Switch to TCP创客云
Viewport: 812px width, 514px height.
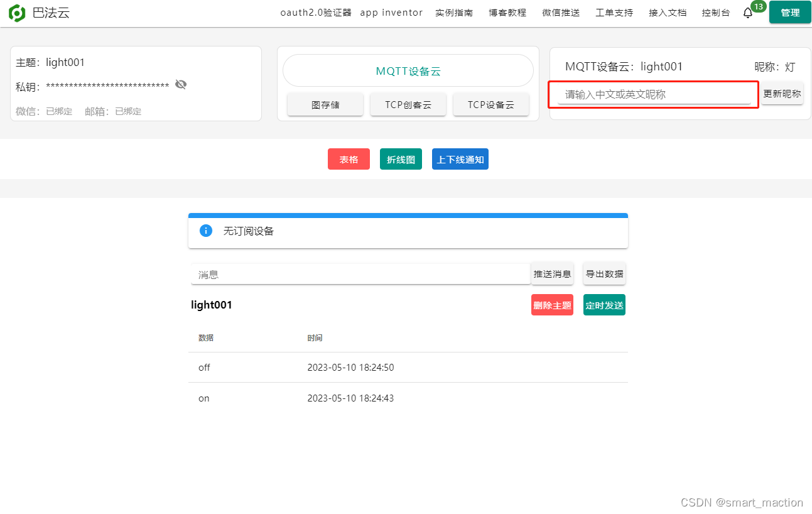[408, 105]
